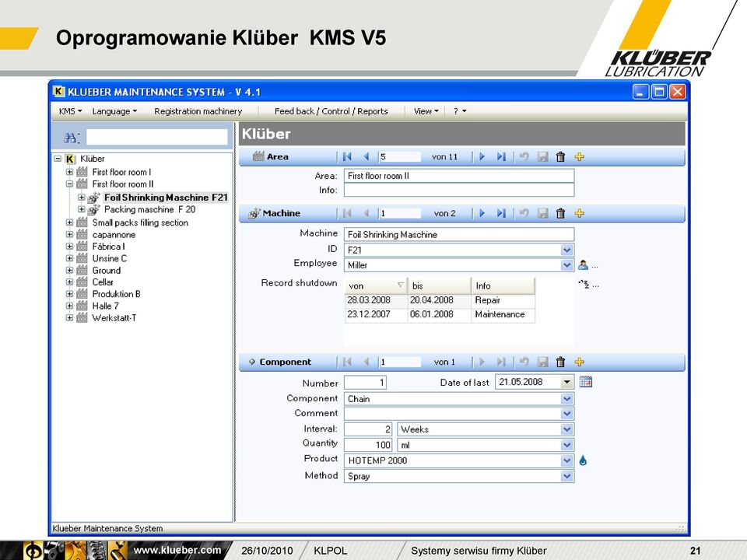
Task: Sort shutdown table by von column header
Action: [376, 285]
